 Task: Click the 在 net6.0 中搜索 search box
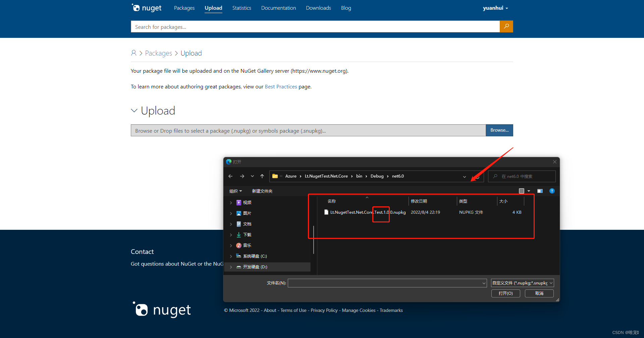coord(522,176)
